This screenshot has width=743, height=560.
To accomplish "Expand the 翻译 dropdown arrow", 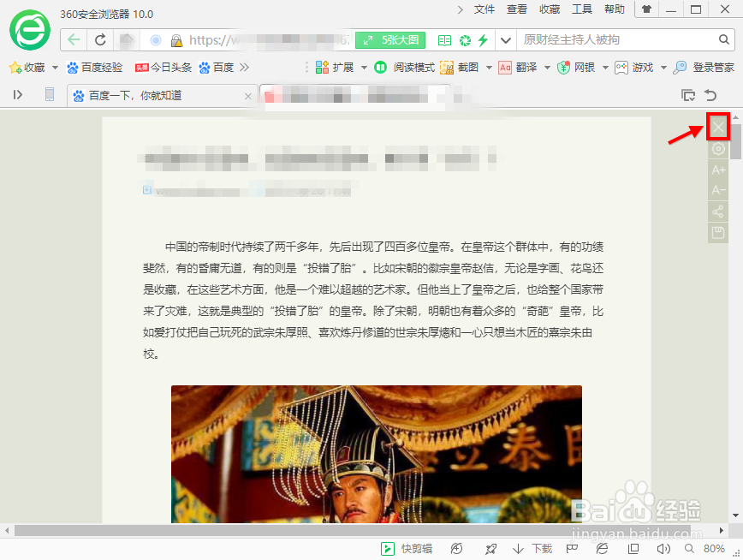I will pos(547,68).
